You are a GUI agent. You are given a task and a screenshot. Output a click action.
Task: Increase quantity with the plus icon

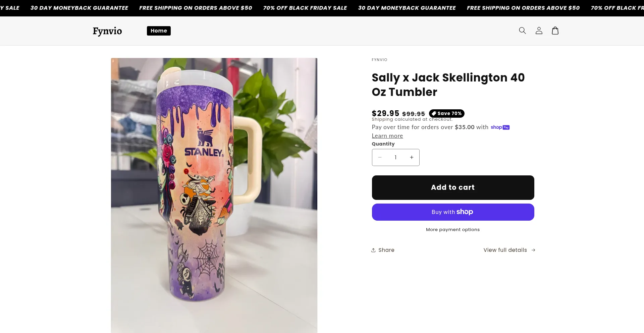point(412,157)
